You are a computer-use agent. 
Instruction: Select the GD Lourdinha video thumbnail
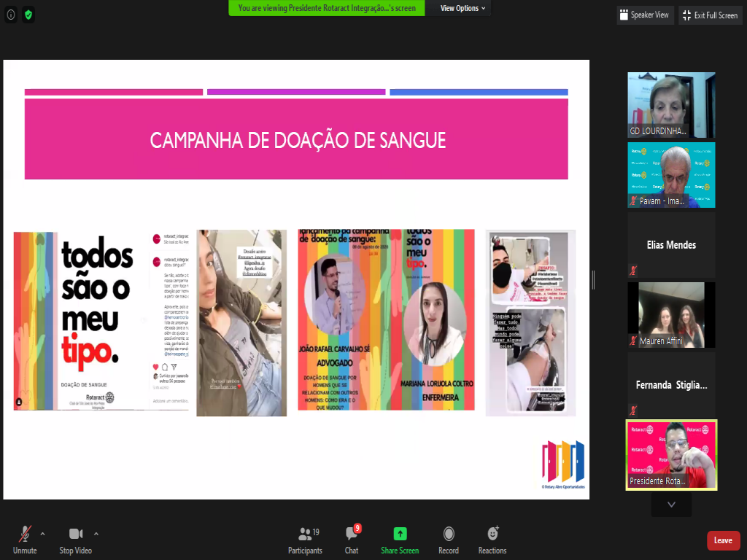(x=671, y=104)
